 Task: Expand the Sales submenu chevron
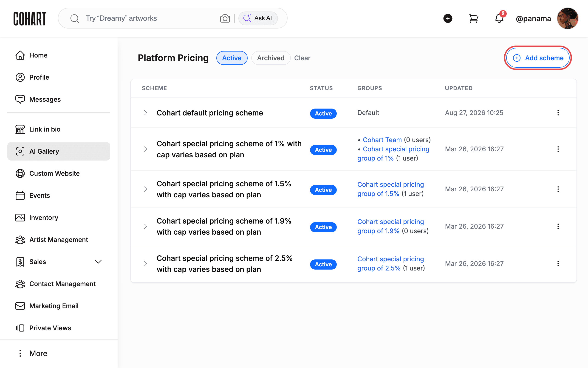98,262
